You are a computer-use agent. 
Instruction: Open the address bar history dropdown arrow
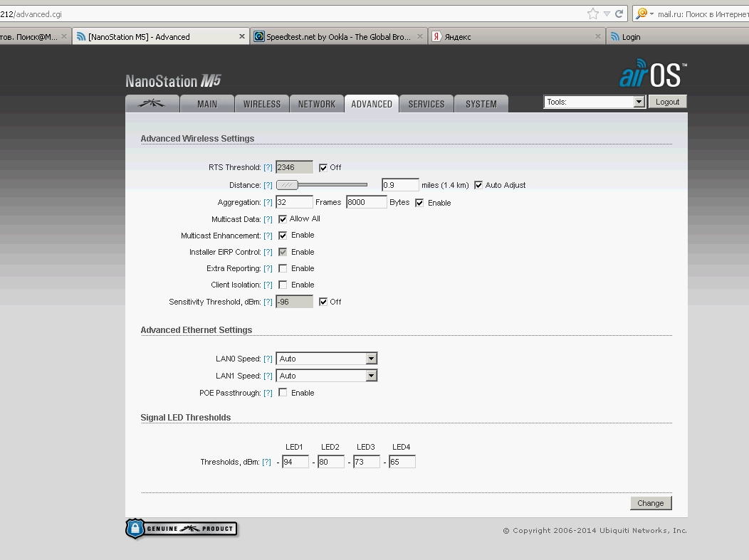[x=607, y=14]
